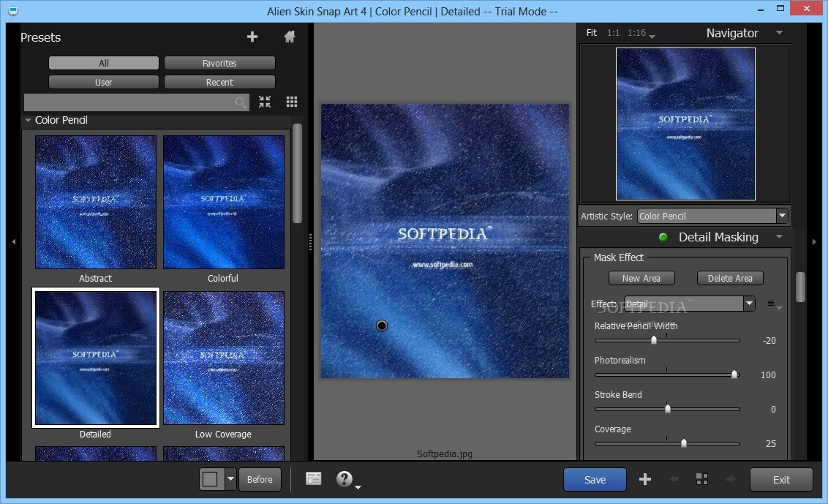Screen dimensions: 828x504
Task: Collapse right panel with side arrow
Action: (814, 242)
